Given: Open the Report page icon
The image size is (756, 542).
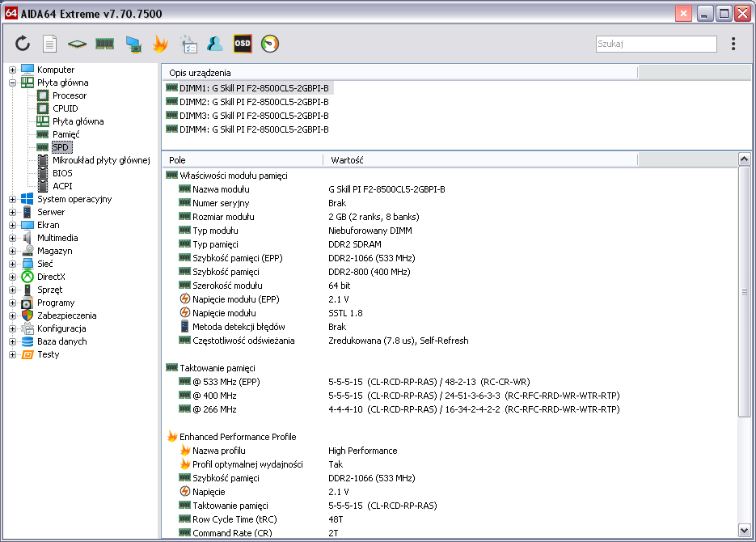Looking at the screenshot, I should tap(49, 44).
